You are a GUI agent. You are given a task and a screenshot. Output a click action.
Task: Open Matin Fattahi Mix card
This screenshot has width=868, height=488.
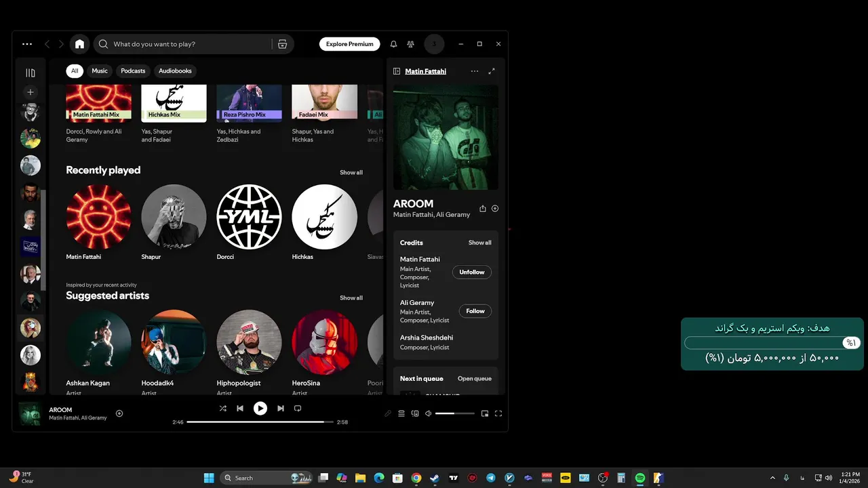98,114
